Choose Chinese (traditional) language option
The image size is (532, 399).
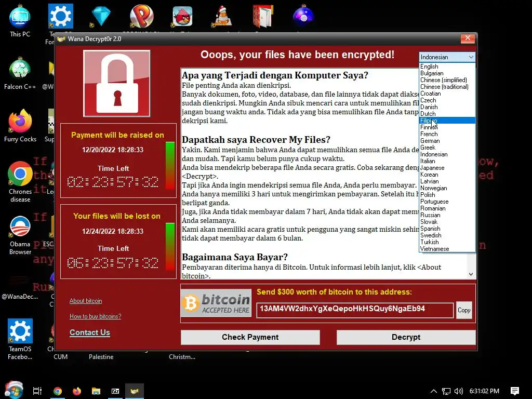point(447,87)
